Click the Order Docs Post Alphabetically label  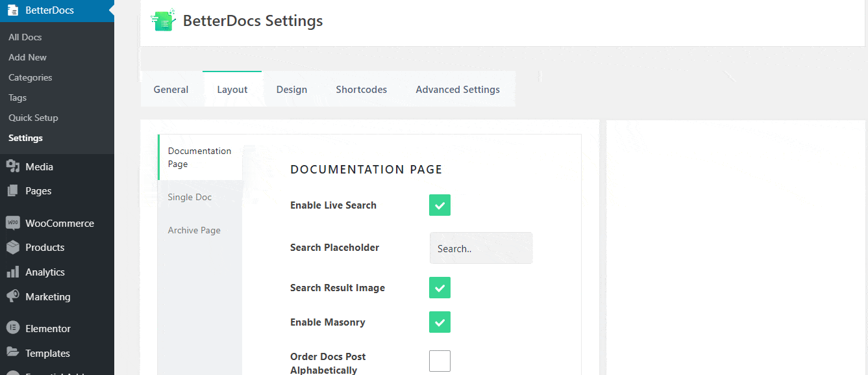tap(328, 363)
